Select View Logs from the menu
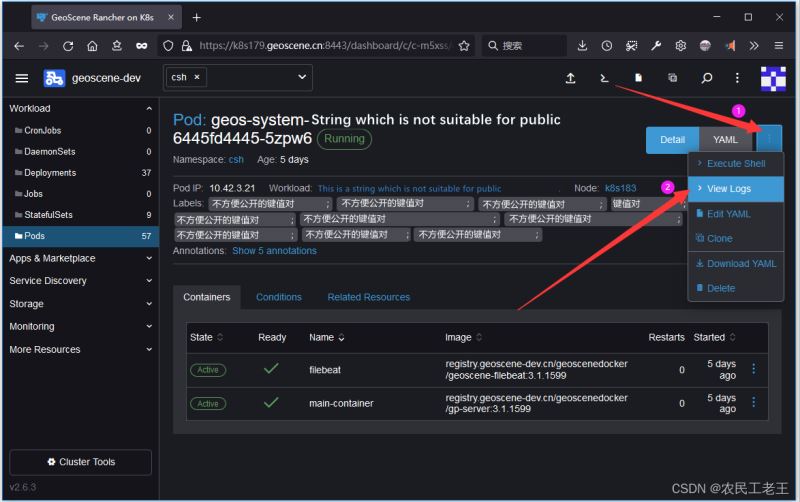Image resolution: width=800 pixels, height=502 pixels. (x=728, y=189)
